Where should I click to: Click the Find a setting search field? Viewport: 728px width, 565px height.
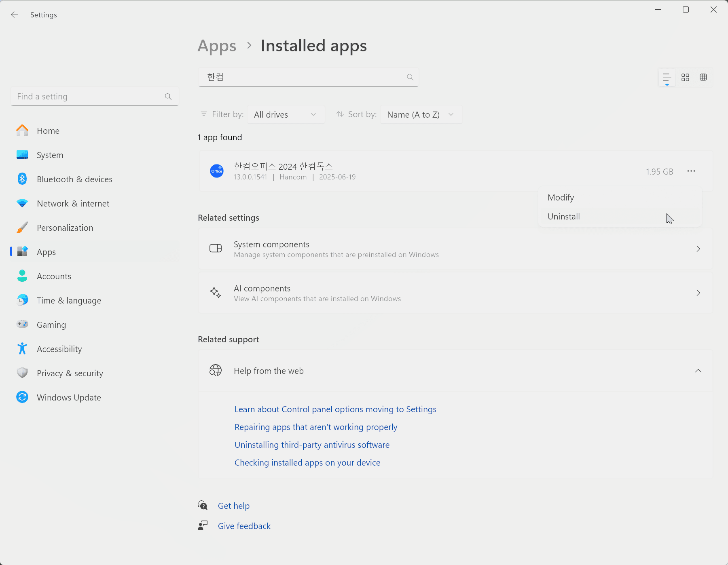(95, 97)
